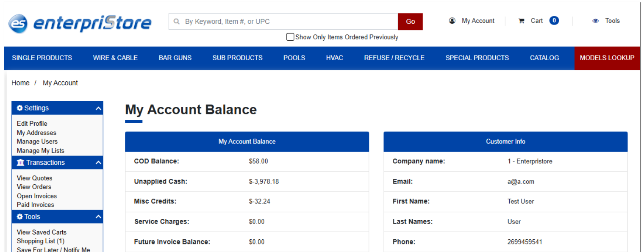Click the Transactions bank icon in sidebar

coord(20,163)
